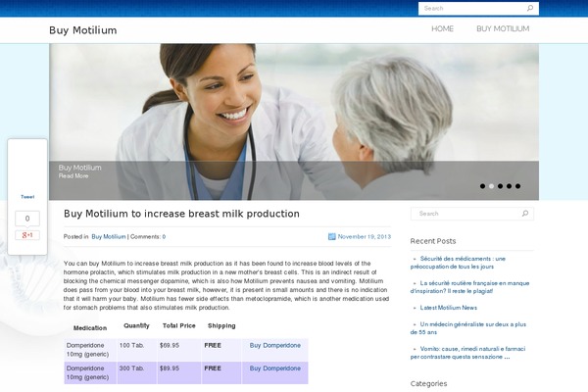588x392 pixels.
Task: Click the Google +1 button
Action: click(27, 235)
